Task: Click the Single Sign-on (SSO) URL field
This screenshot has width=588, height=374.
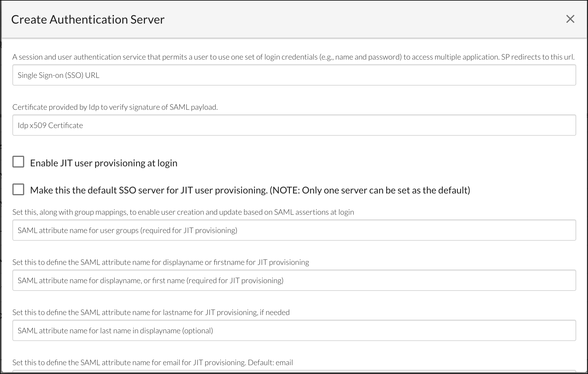Action: (x=294, y=75)
